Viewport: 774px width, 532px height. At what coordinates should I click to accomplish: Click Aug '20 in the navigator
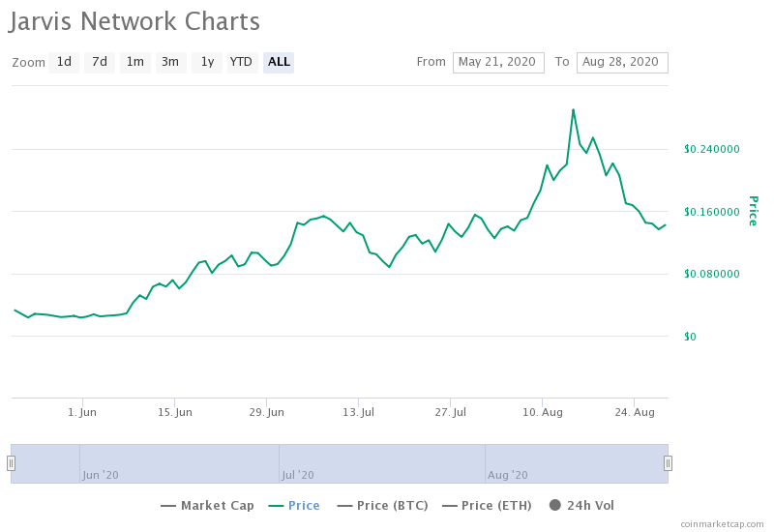pos(507,475)
